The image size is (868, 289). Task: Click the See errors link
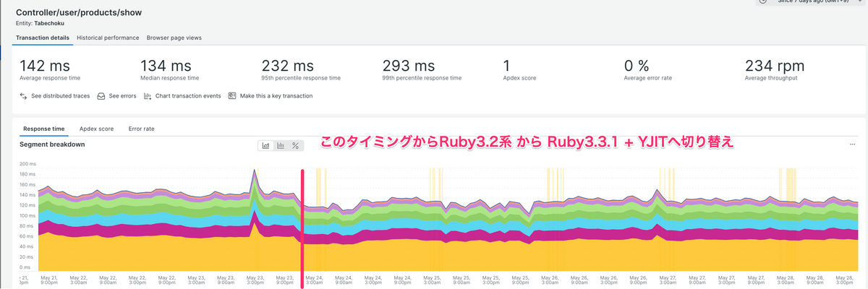pos(122,95)
